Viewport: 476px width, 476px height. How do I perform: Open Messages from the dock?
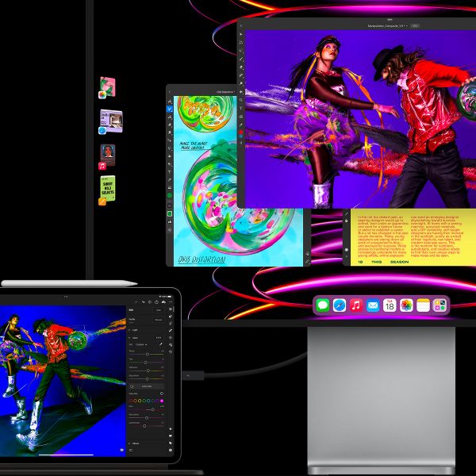click(x=322, y=305)
